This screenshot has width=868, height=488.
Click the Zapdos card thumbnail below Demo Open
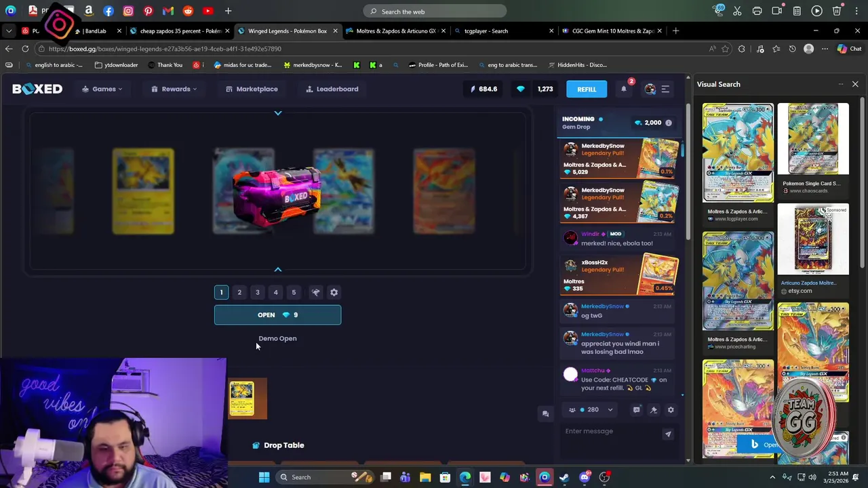[241, 399]
